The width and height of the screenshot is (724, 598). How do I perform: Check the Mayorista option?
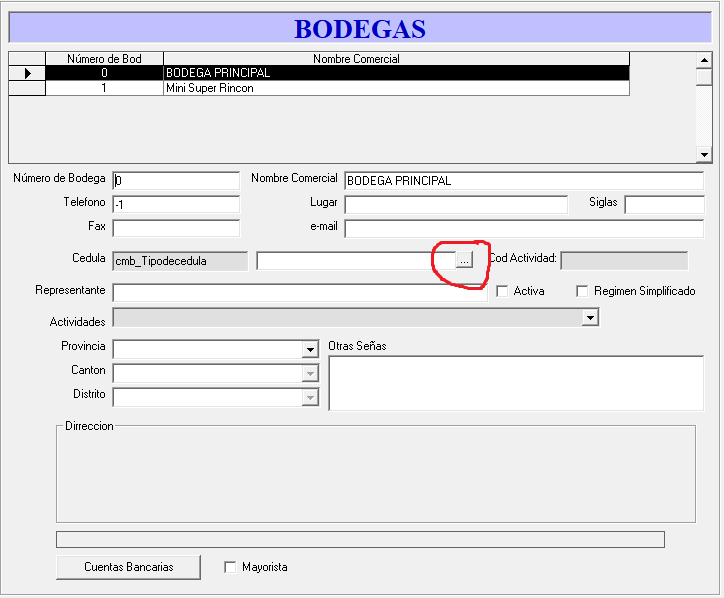[231, 567]
